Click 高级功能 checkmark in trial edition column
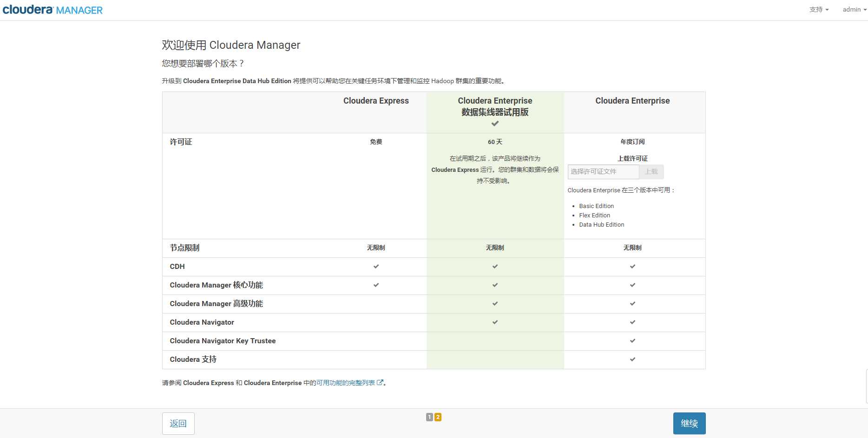Screen dimensions: 868x438 tap(495, 304)
